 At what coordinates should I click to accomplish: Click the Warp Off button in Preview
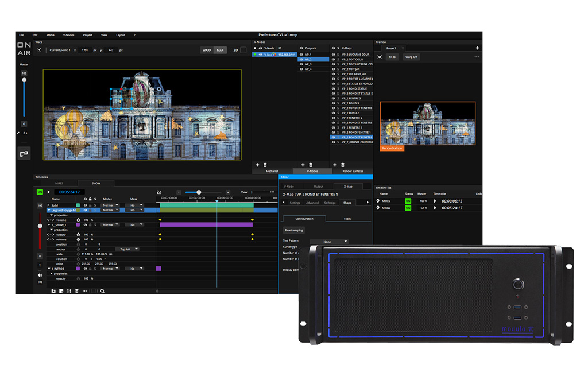411,57
